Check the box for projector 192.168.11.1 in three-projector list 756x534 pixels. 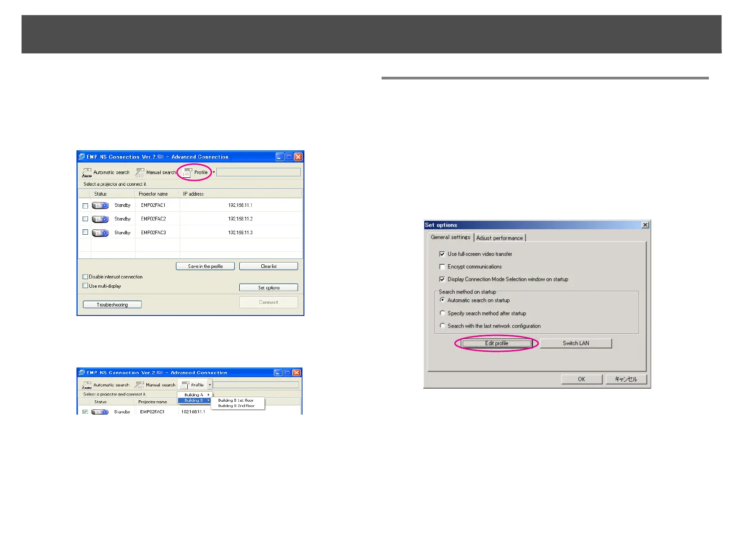85,206
